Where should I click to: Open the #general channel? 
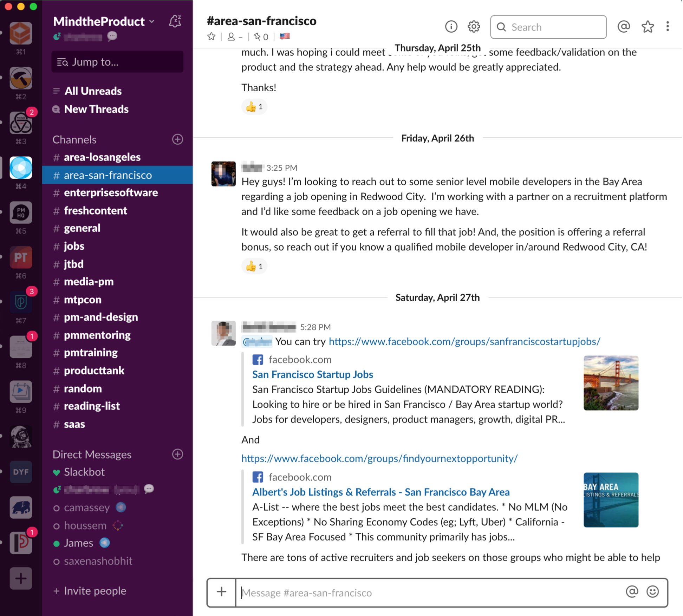(117, 228)
